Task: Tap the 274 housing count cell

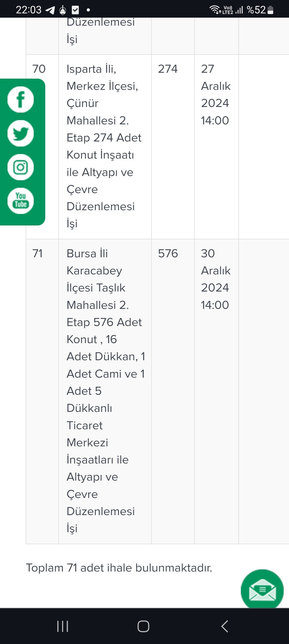Action: click(173, 147)
